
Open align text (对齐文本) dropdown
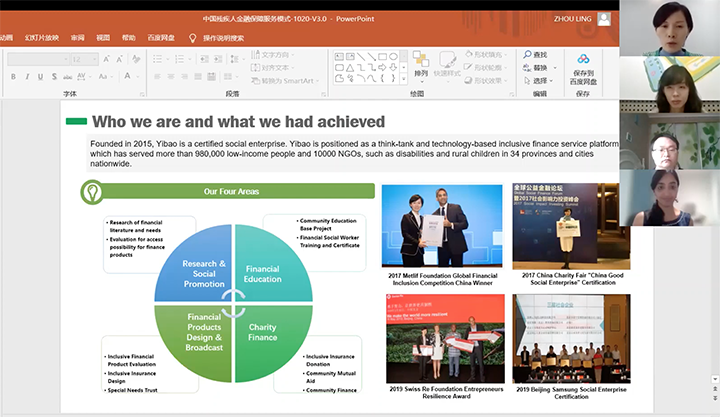273,68
